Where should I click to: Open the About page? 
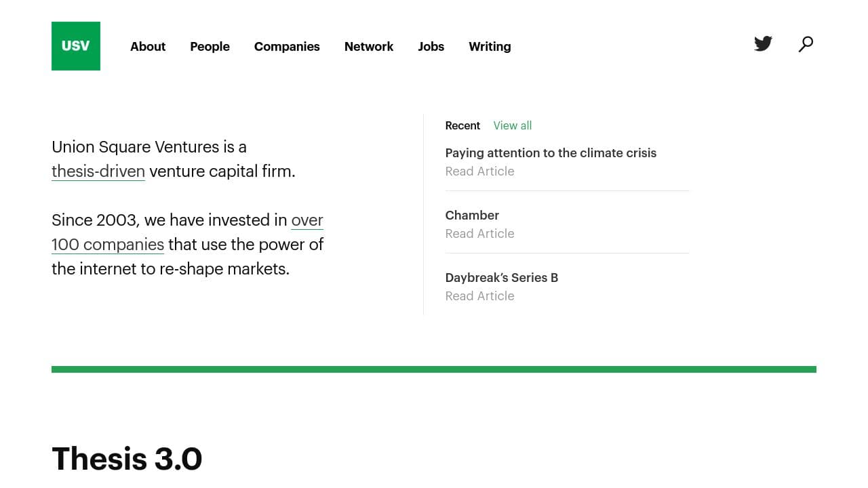(x=148, y=46)
